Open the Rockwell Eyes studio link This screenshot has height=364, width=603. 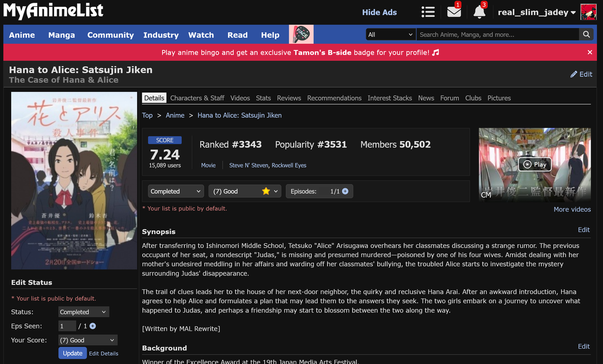[289, 165]
